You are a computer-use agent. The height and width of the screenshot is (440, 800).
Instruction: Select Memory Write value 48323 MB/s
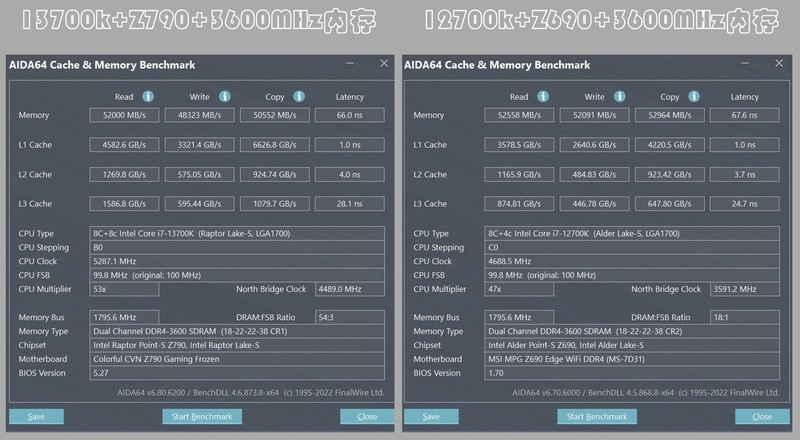[199, 115]
